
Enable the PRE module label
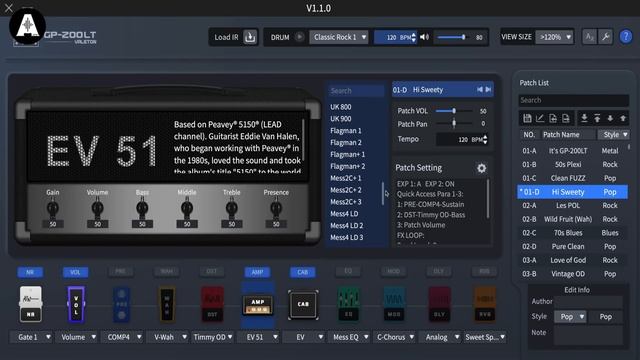tap(120, 271)
